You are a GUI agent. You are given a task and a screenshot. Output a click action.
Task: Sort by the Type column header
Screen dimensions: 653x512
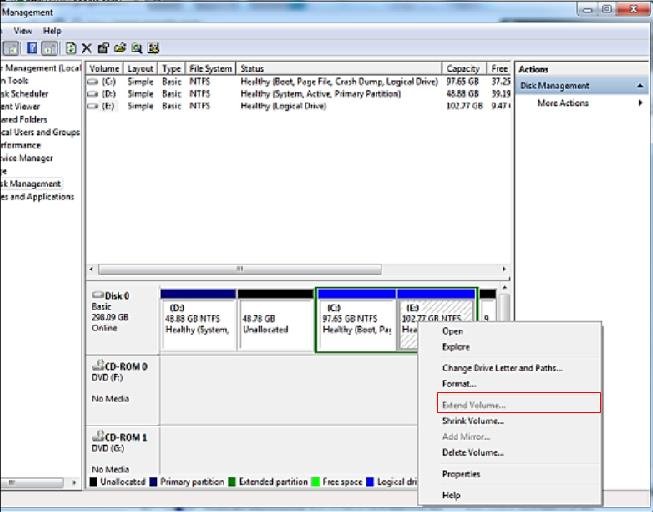click(x=171, y=69)
